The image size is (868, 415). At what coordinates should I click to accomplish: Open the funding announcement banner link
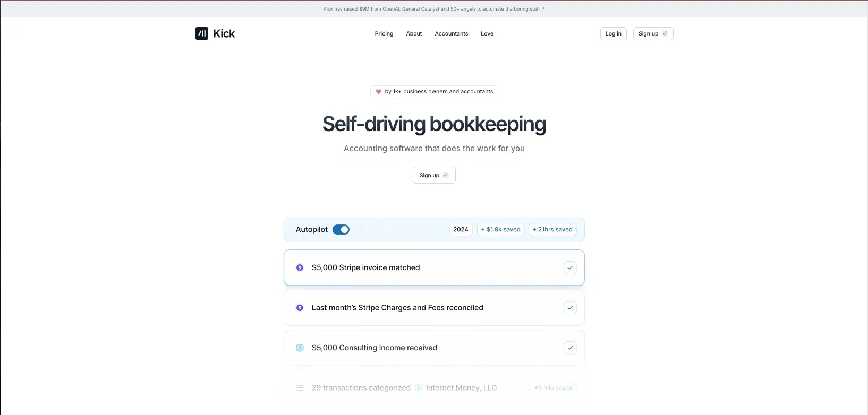(431, 9)
